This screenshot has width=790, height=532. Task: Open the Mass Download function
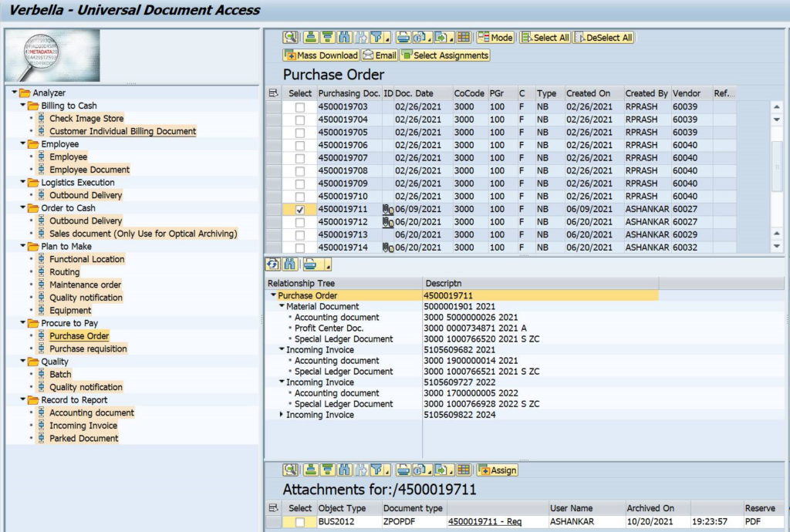[x=320, y=55]
